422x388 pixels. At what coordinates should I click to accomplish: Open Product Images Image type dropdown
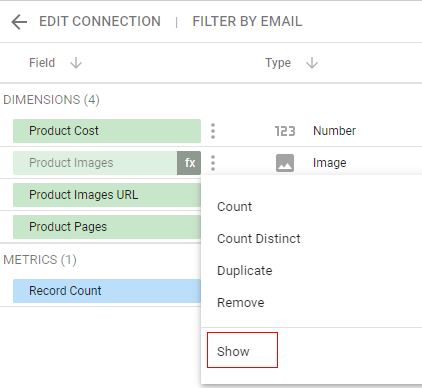330,163
